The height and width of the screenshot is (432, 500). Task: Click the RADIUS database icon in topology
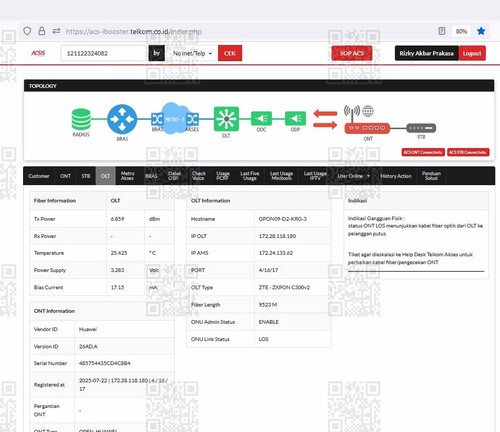pos(81,119)
